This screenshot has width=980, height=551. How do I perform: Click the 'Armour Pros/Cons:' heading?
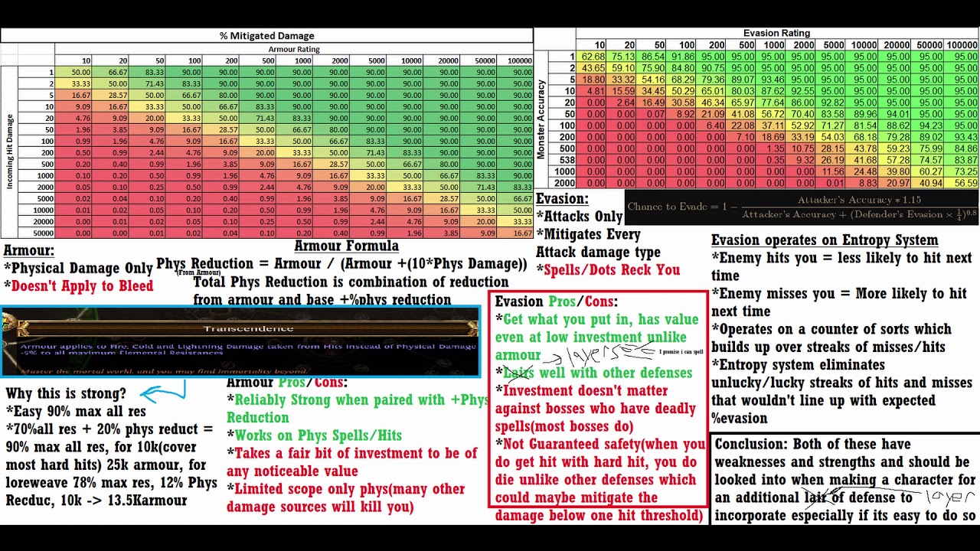click(286, 382)
